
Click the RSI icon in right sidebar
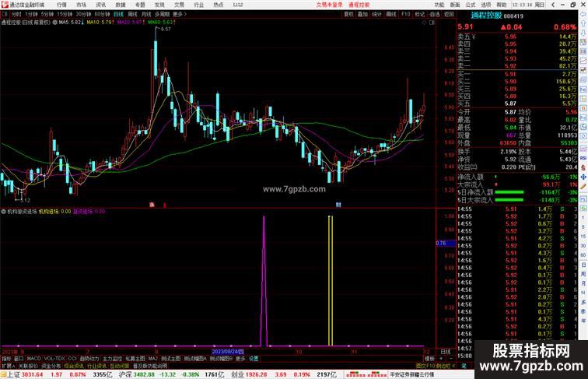(583, 158)
